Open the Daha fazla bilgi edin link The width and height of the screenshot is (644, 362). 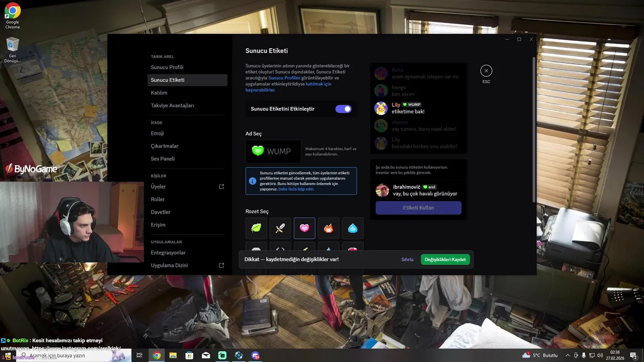[x=296, y=189]
